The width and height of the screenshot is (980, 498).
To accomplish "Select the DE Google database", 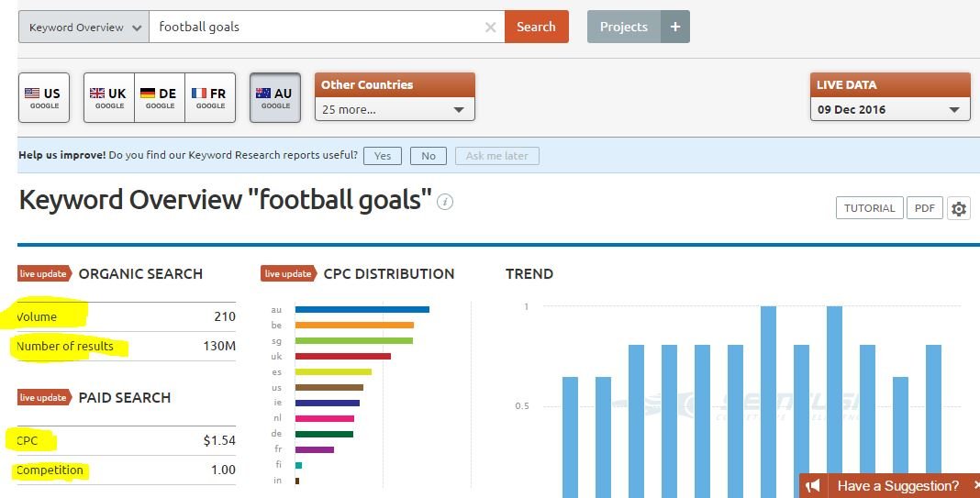I will pyautogui.click(x=160, y=97).
